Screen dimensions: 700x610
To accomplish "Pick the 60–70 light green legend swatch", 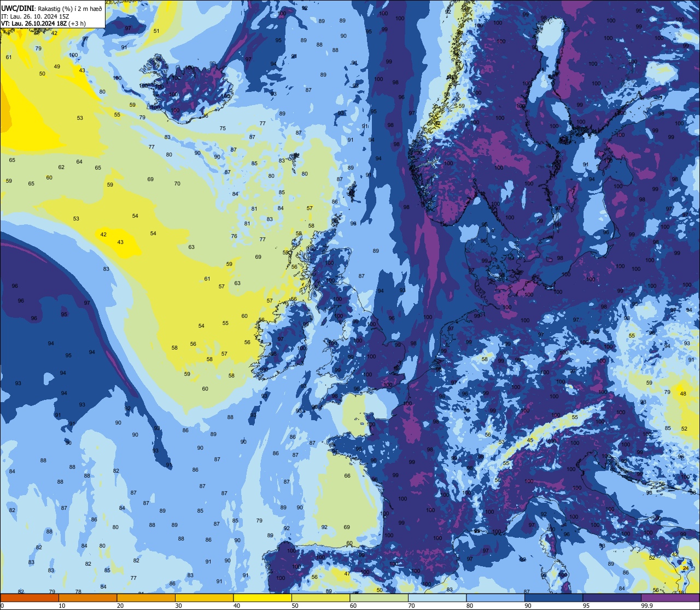I will [379, 597].
